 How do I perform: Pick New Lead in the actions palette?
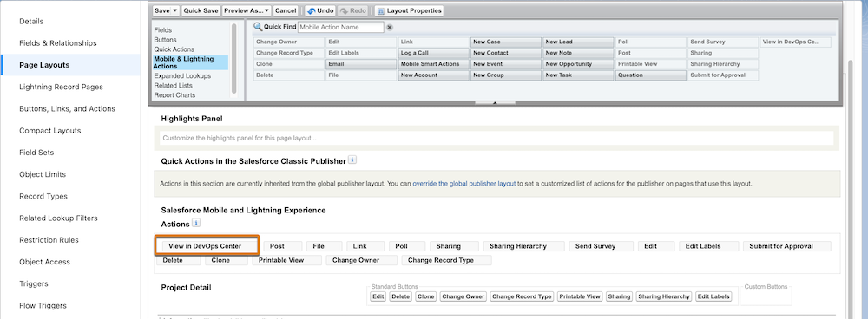click(578, 42)
